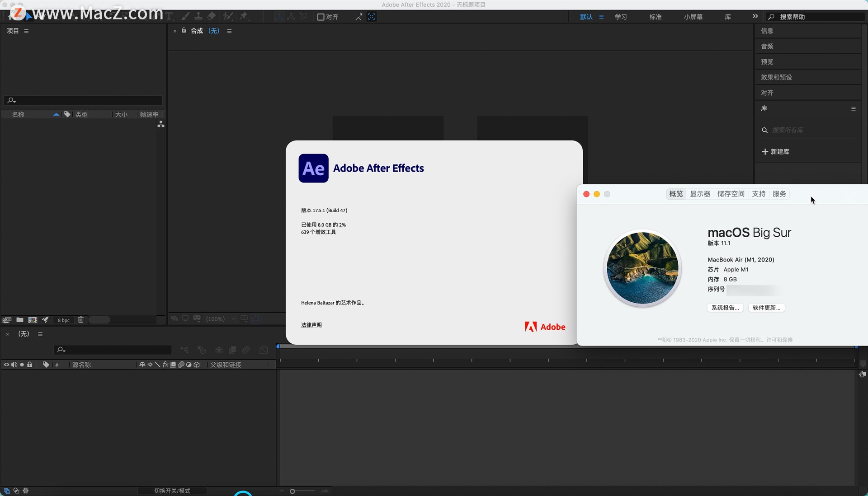Click the 8 bpc color depth button

point(63,320)
